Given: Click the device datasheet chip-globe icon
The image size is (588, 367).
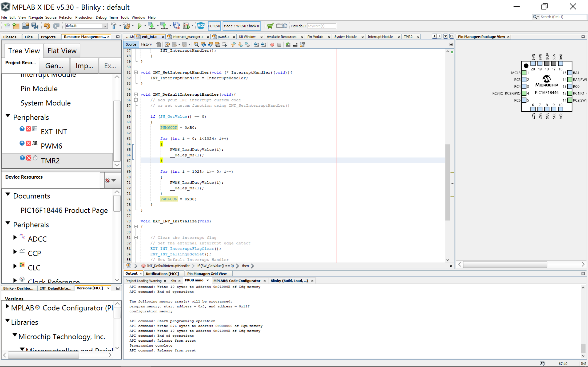Looking at the screenshot, I should pyautogui.click(x=282, y=26).
